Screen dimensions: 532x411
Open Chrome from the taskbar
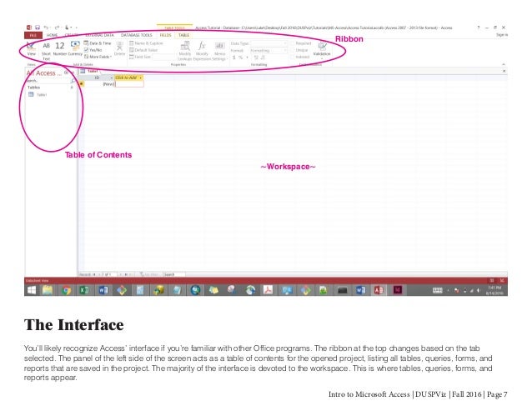(x=67, y=290)
